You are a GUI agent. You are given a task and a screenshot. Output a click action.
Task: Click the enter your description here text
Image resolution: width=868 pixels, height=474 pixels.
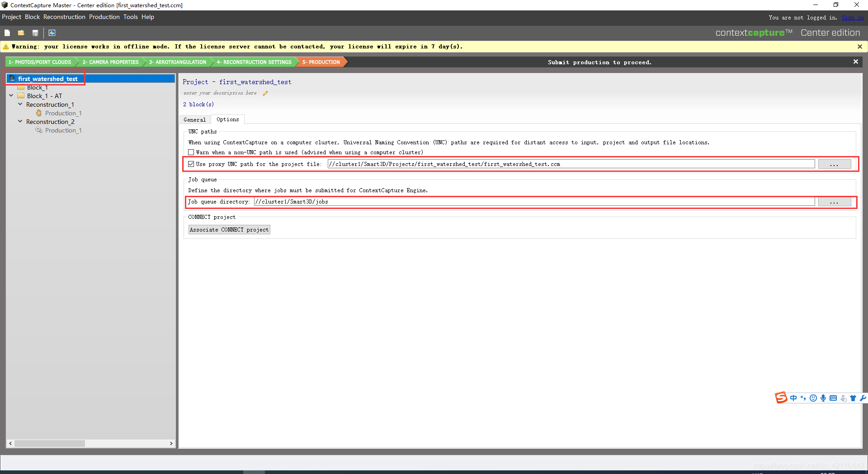[220, 93]
